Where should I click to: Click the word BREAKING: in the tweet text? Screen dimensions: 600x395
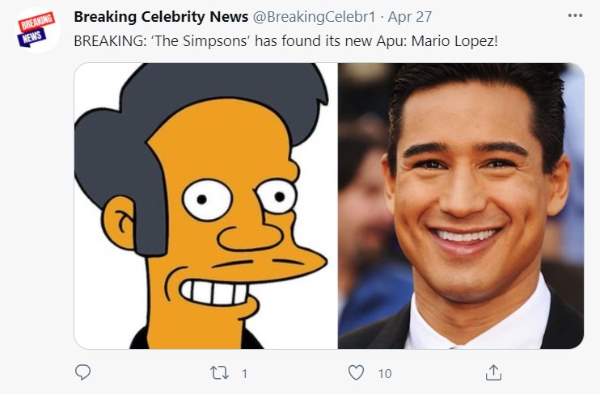110,41
